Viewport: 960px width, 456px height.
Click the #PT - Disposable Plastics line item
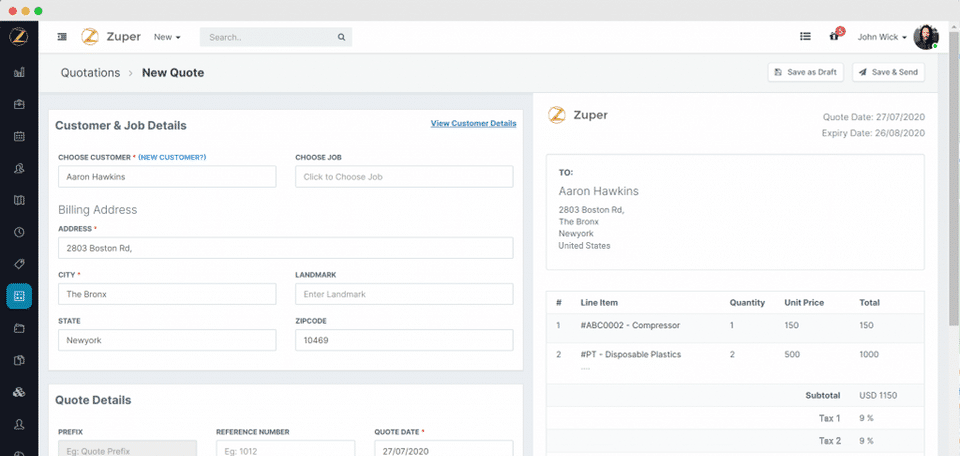pos(631,354)
